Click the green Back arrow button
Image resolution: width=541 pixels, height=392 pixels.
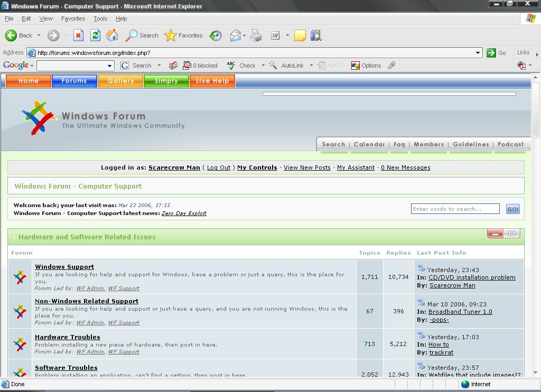[x=11, y=35]
